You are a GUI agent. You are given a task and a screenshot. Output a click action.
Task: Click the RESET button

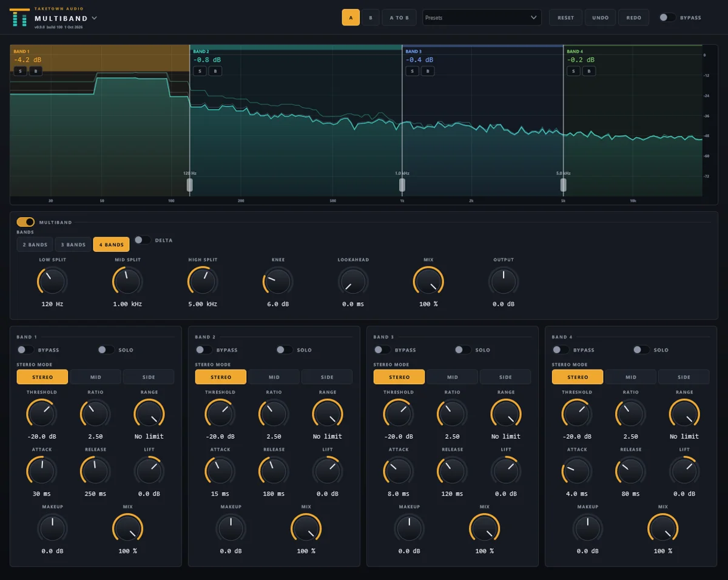click(566, 18)
